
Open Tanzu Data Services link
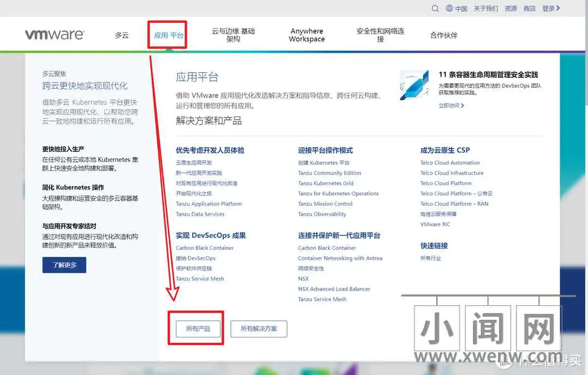click(200, 214)
